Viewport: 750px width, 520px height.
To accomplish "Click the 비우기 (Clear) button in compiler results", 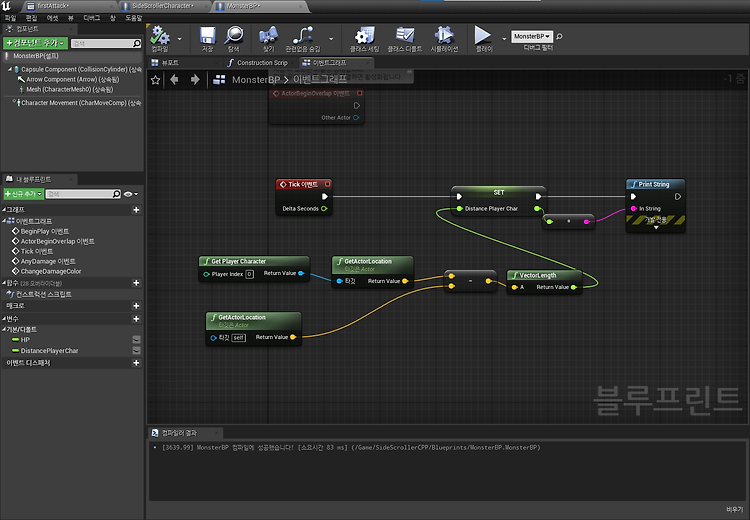I will pos(734,509).
